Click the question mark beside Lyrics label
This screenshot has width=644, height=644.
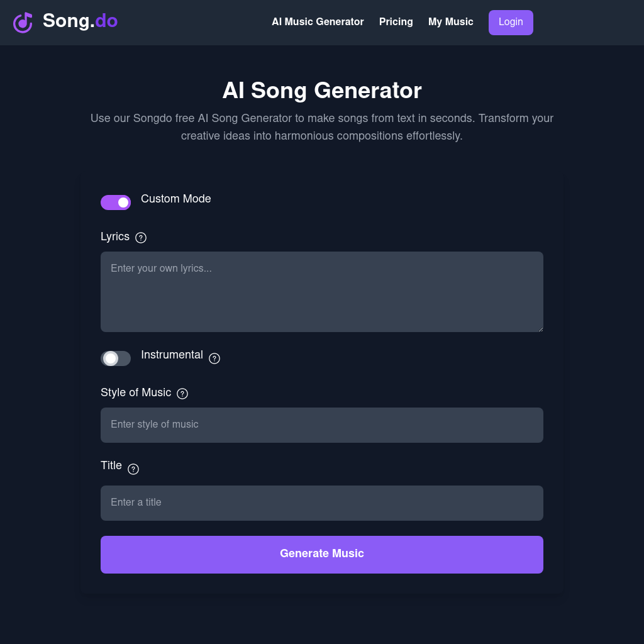141,238
